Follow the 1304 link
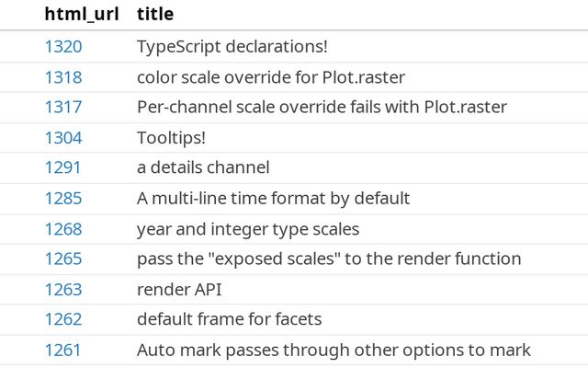588x368 pixels. point(62,137)
